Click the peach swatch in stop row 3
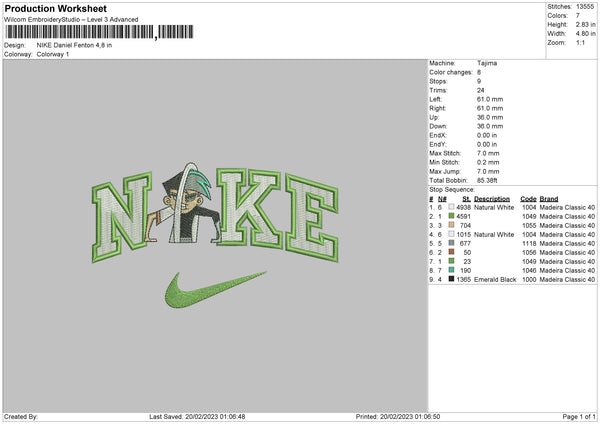The width and height of the screenshot is (600, 424). [x=451, y=225]
